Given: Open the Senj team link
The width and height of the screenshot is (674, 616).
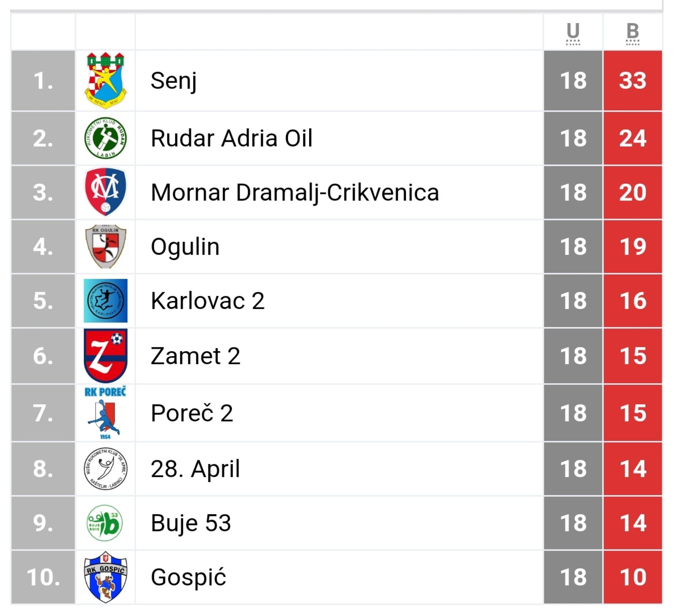Looking at the screenshot, I should tap(174, 81).
